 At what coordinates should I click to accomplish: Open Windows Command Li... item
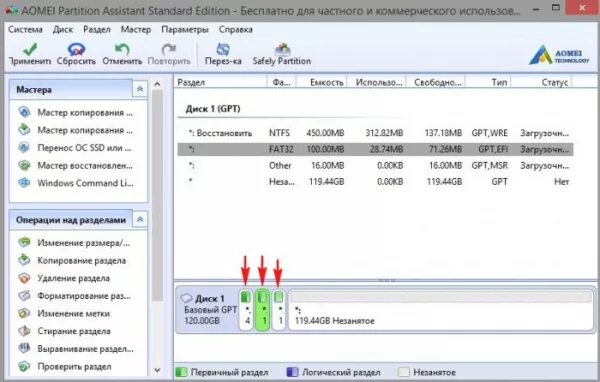[x=75, y=183]
